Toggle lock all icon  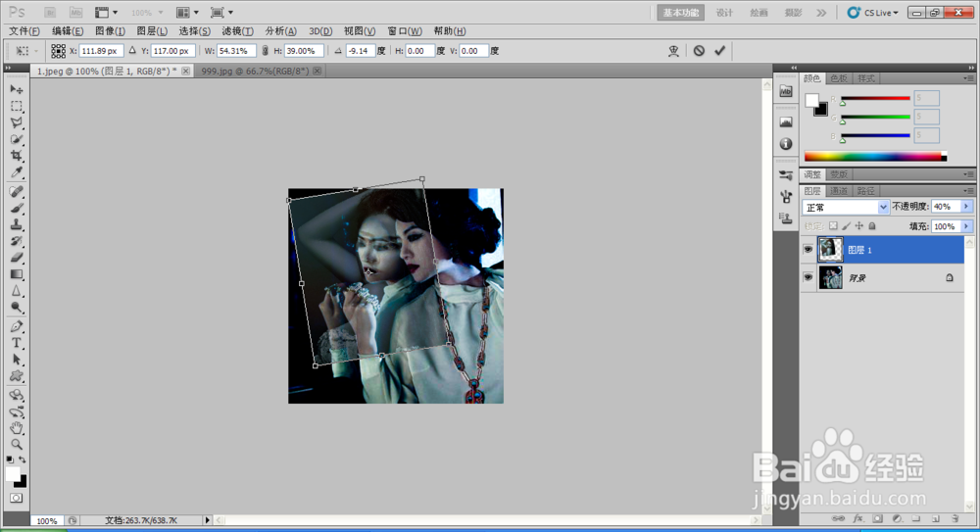pos(872,226)
